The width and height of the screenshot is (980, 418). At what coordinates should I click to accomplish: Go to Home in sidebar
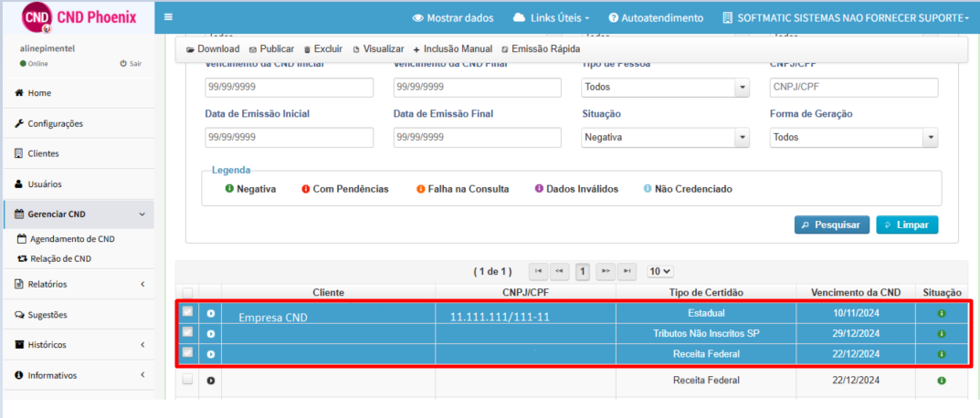79,93
